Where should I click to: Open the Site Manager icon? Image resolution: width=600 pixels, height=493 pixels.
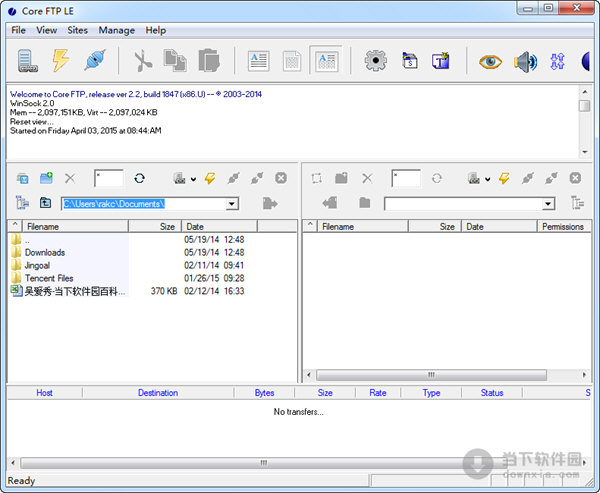pyautogui.click(x=28, y=61)
